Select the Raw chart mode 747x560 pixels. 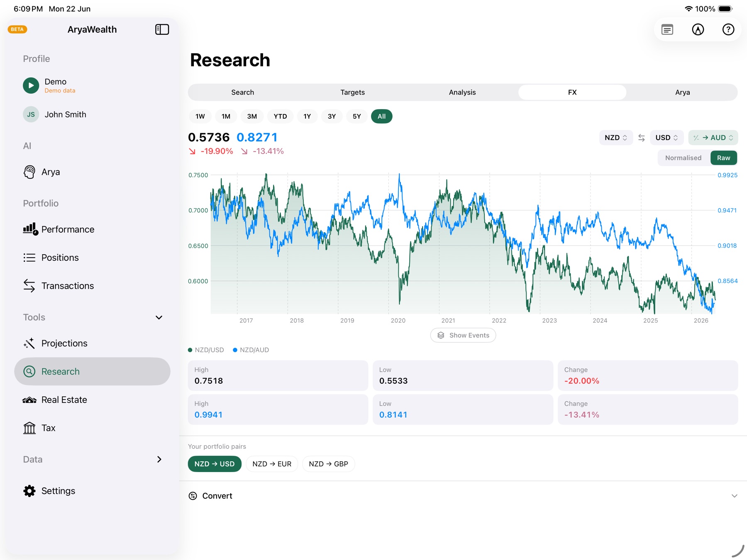coord(723,158)
